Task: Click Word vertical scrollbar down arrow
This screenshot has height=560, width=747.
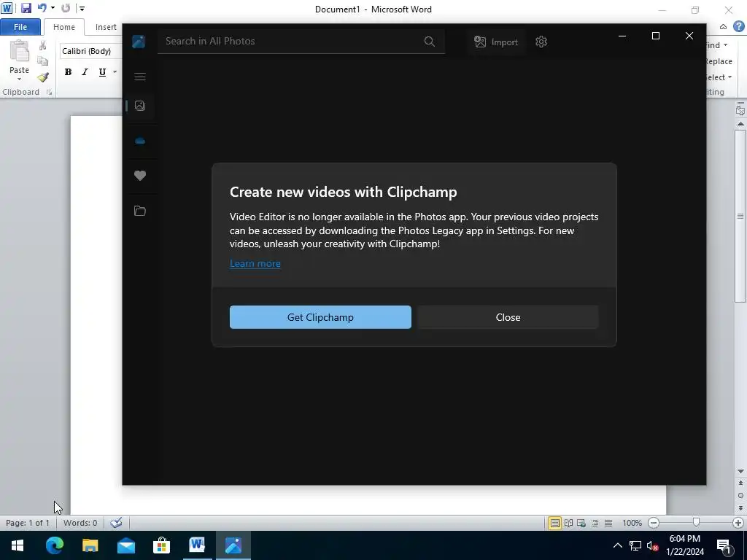Action: pyautogui.click(x=740, y=472)
